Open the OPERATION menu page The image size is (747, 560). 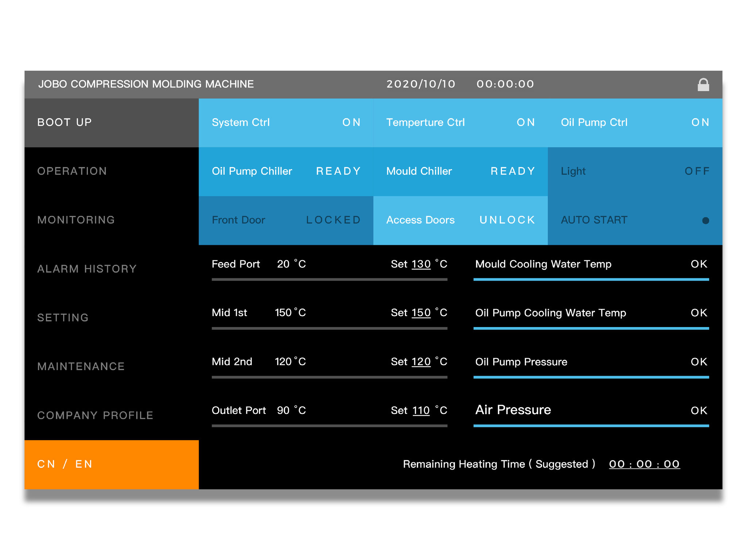pos(72,171)
